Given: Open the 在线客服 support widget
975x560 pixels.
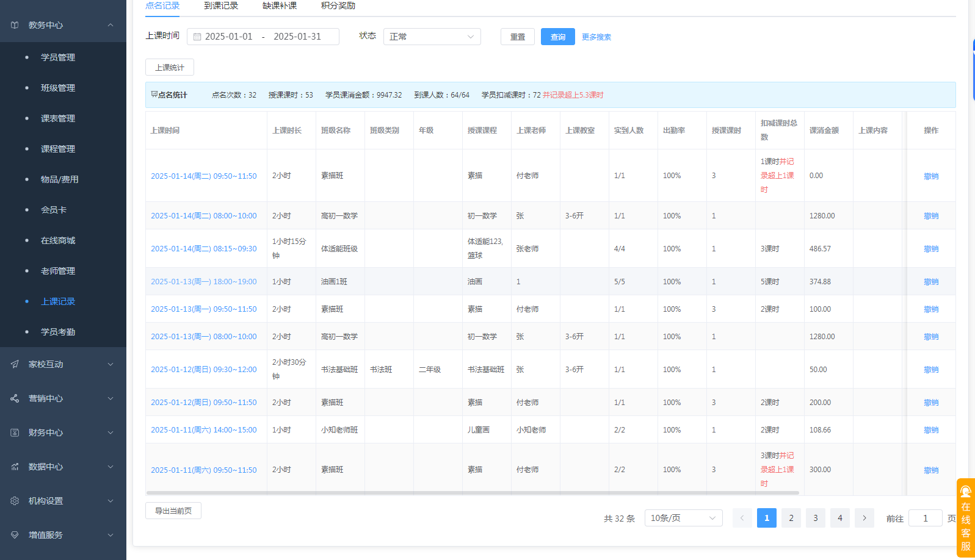Looking at the screenshot, I should tap(966, 518).
